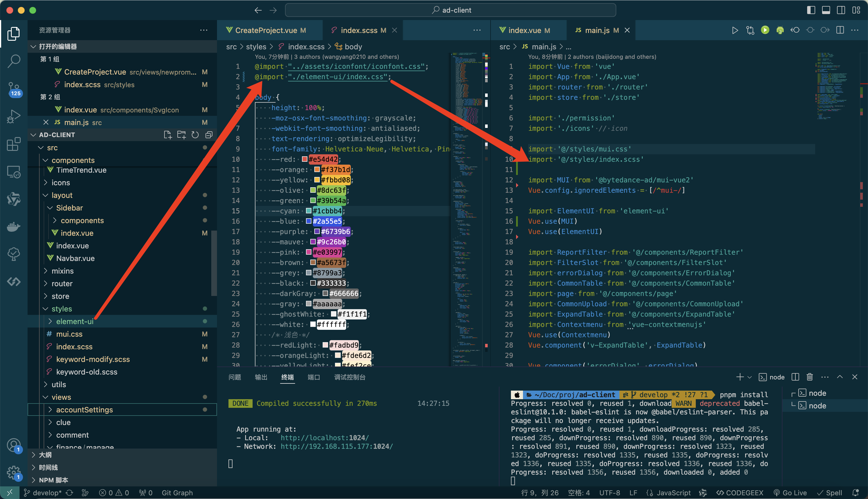Click the #e54d42 red color swatch
The width and height of the screenshot is (868, 499).
point(305,159)
